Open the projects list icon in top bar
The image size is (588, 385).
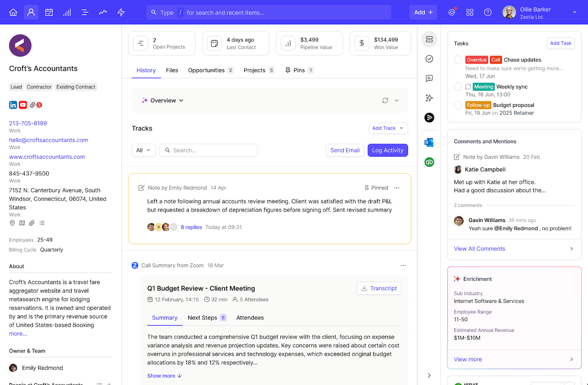85,12
